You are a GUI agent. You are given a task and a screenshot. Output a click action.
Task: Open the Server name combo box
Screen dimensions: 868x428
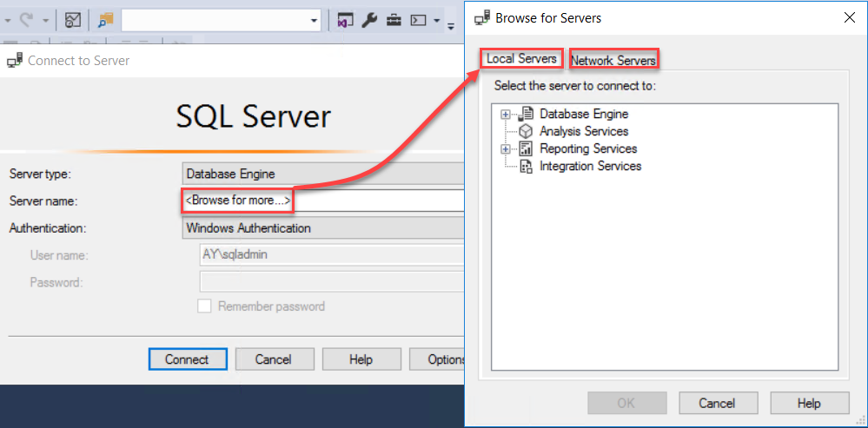[322, 201]
